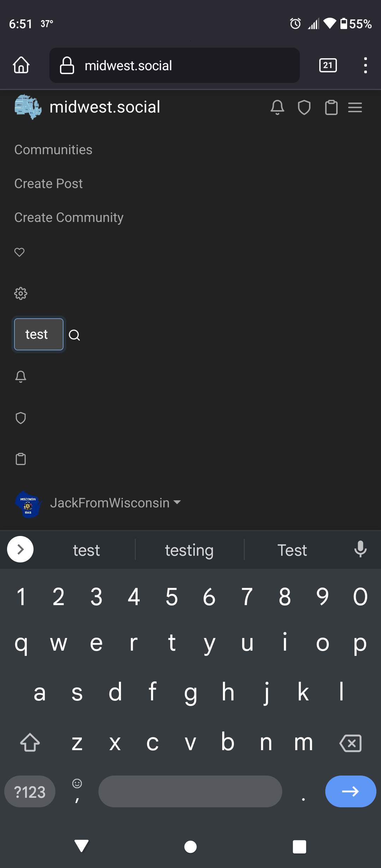Tap the microphone icon on keyboard suggestion bar

point(360,549)
